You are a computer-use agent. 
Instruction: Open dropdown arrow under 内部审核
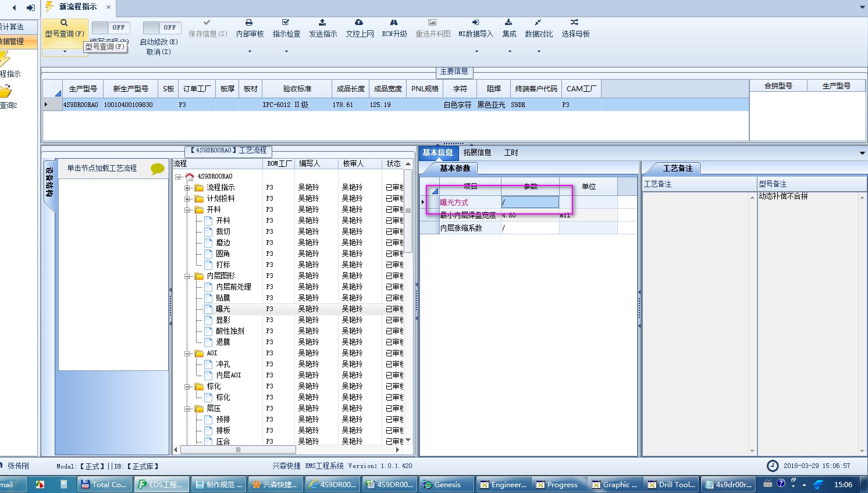coord(250,52)
